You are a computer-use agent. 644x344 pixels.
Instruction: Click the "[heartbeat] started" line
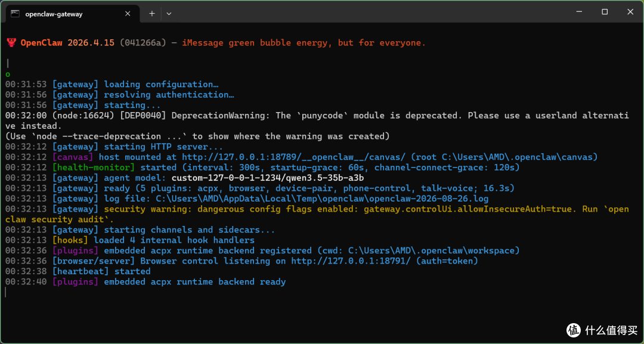[78, 271]
